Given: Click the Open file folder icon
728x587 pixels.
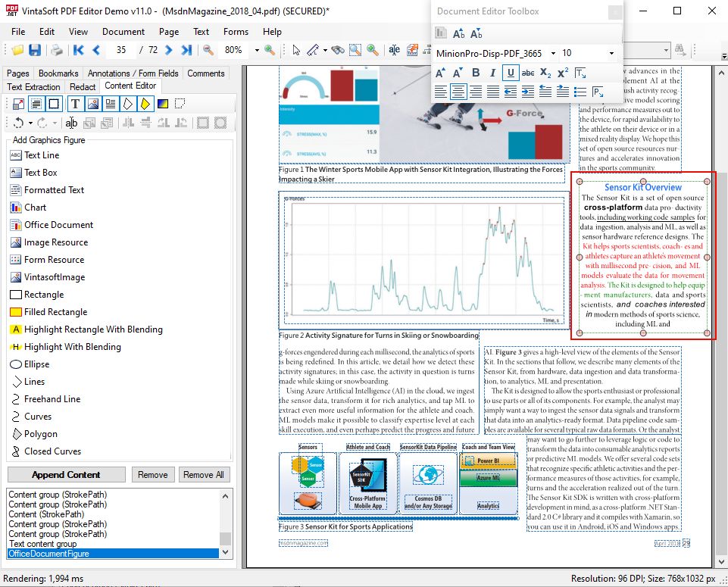Looking at the screenshot, I should (17, 50).
